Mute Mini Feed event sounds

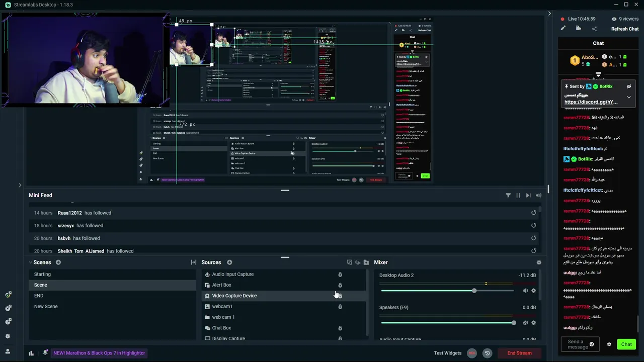point(539,196)
